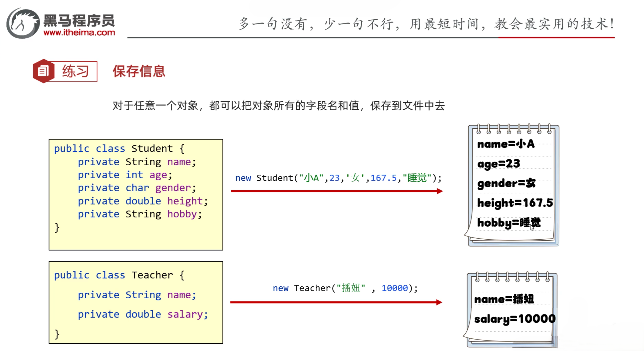
Task: Click the red arrow after new Teacher
Action: [x=336, y=302]
